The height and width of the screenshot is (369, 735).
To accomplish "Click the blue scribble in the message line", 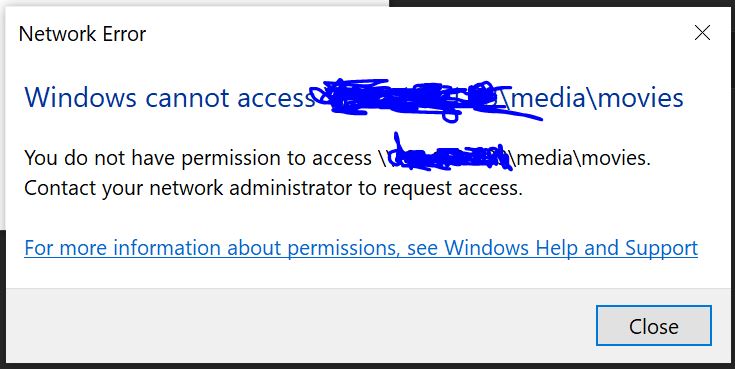I will (450, 153).
